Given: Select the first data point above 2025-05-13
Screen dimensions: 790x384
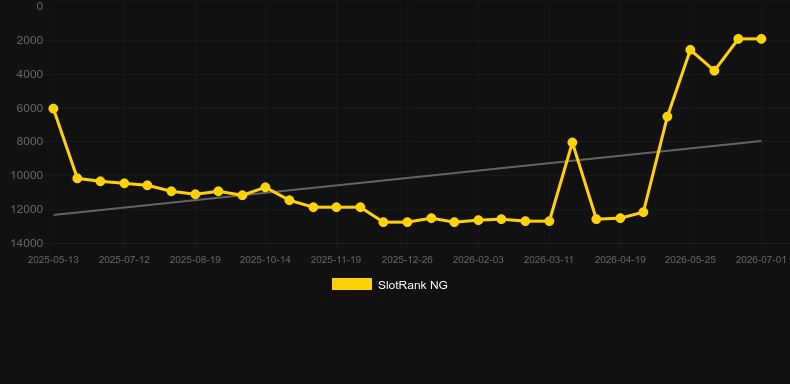Looking at the screenshot, I should point(53,108).
